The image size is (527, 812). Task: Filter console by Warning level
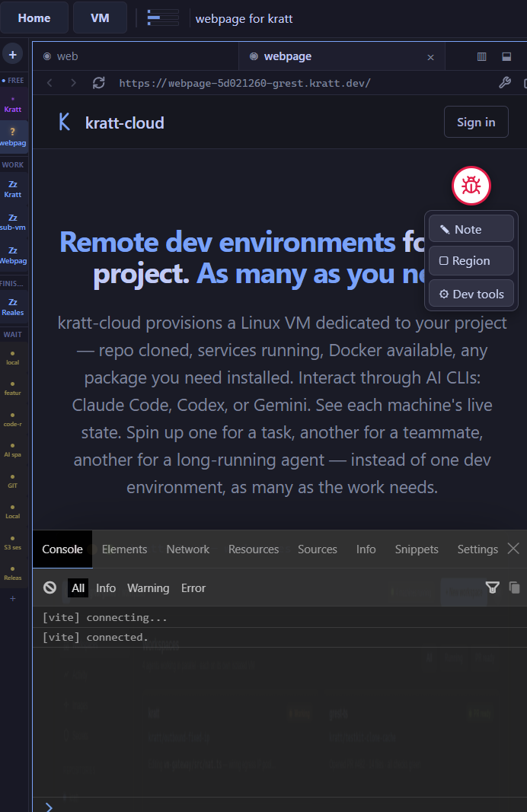pos(149,588)
